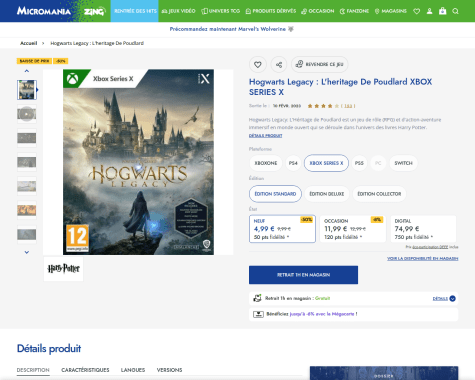Select PS4 platform

293,163
